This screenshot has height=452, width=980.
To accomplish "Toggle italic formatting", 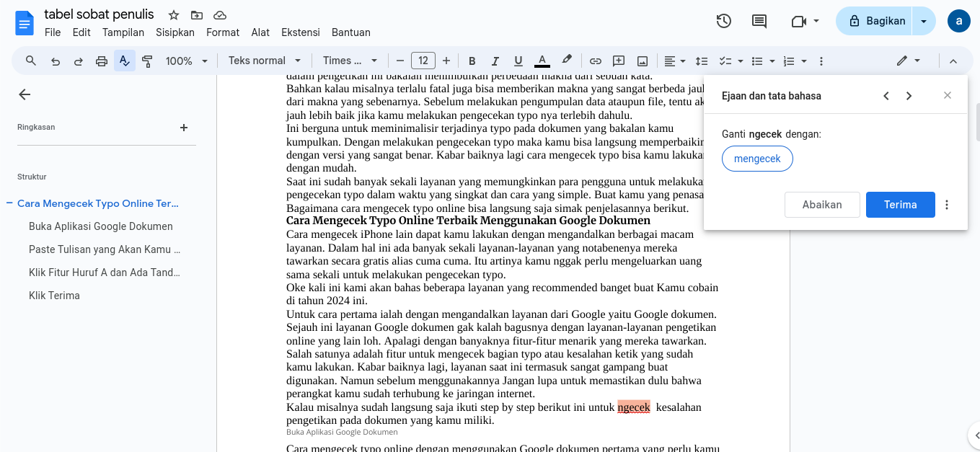I will pyautogui.click(x=495, y=61).
